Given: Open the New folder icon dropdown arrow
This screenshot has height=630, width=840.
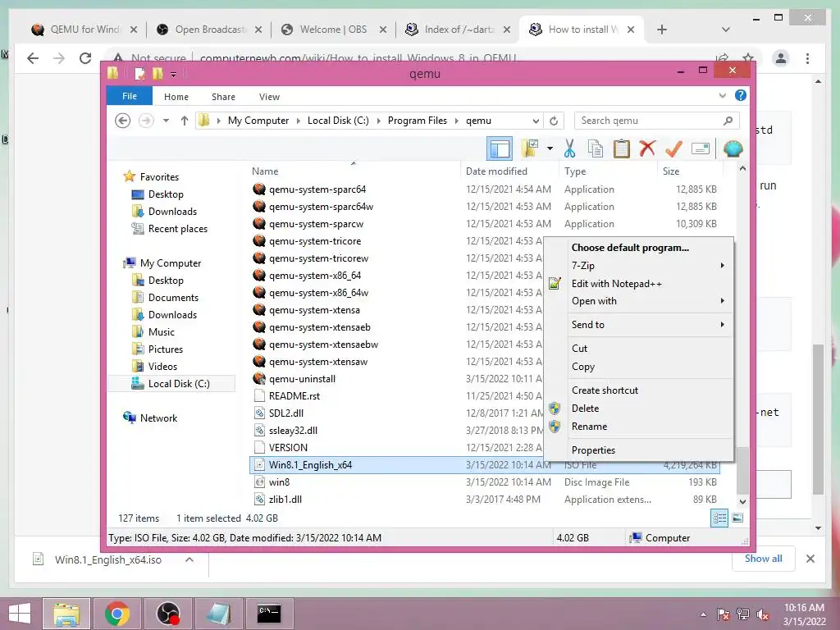Looking at the screenshot, I should pyautogui.click(x=550, y=148).
